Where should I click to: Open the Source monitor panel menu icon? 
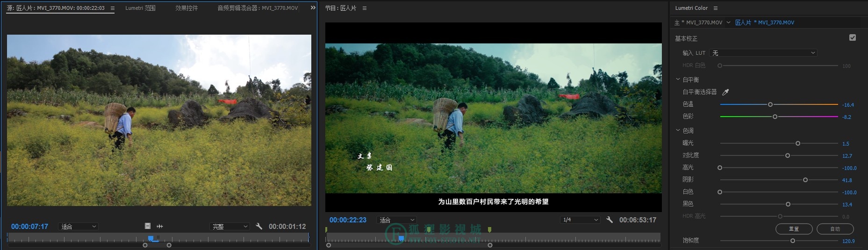click(112, 8)
